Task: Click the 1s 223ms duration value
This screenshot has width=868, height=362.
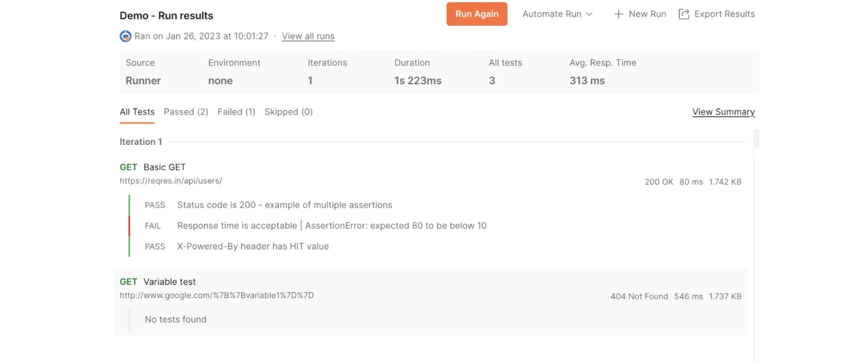Action: [418, 81]
